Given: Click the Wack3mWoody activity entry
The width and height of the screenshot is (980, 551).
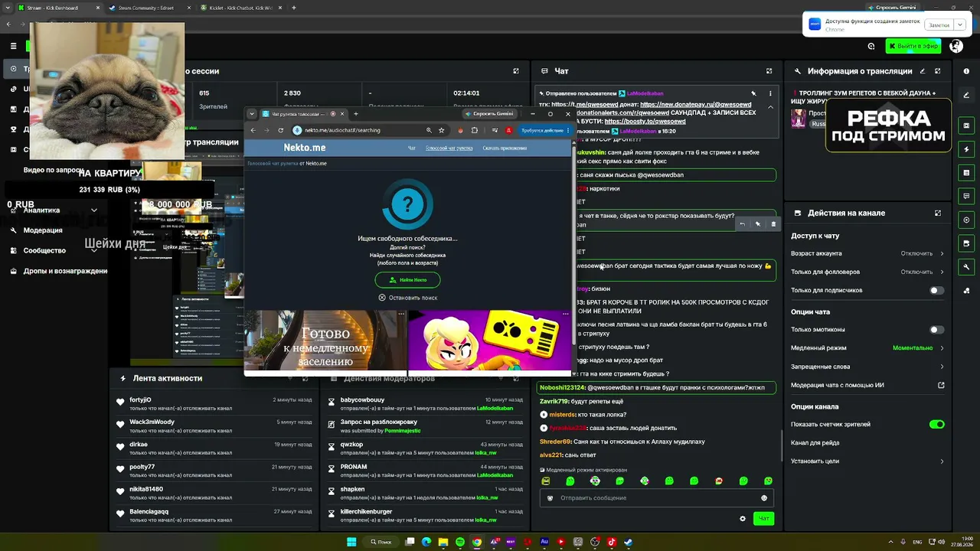Looking at the screenshot, I should [x=214, y=426].
